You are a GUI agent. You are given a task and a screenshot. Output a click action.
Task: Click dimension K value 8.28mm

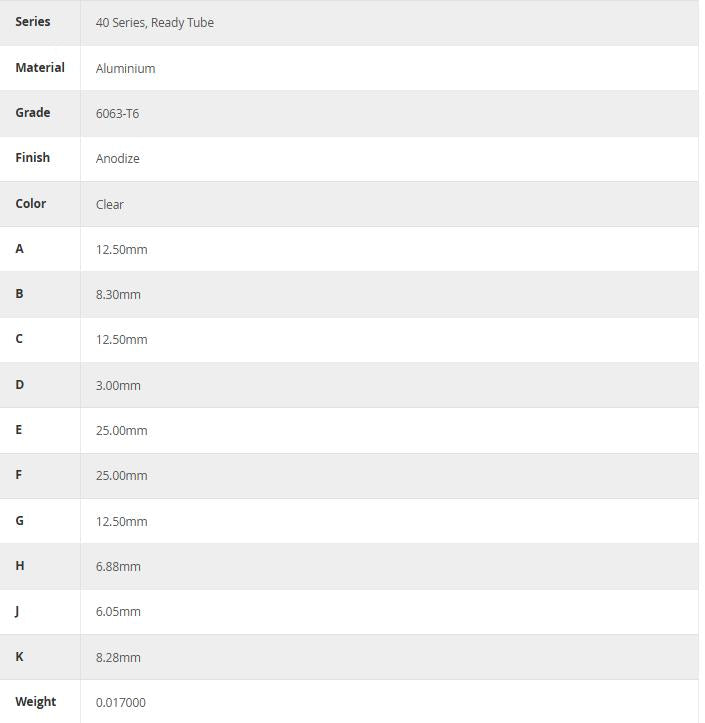(x=119, y=657)
